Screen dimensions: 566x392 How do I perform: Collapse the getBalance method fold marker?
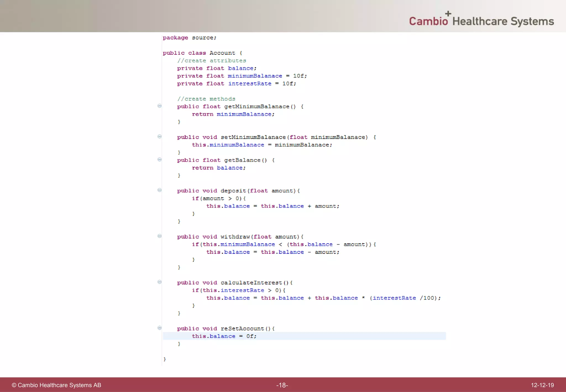coord(159,160)
